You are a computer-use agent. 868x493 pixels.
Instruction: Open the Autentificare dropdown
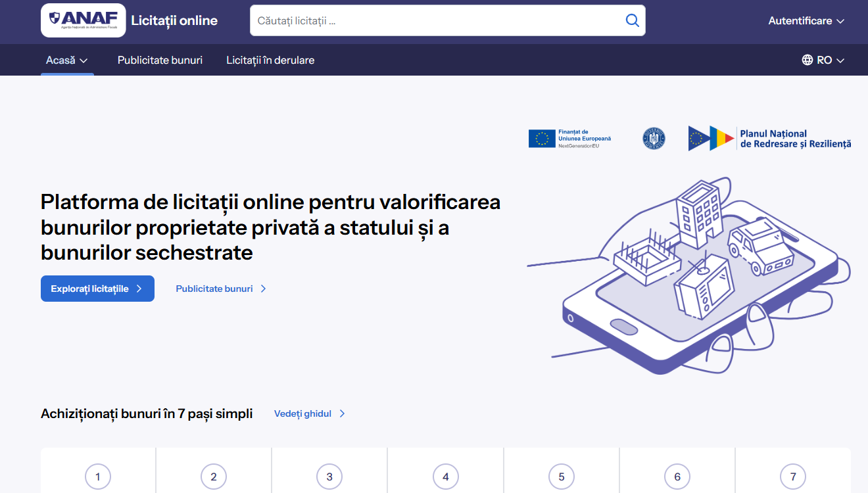pos(806,20)
